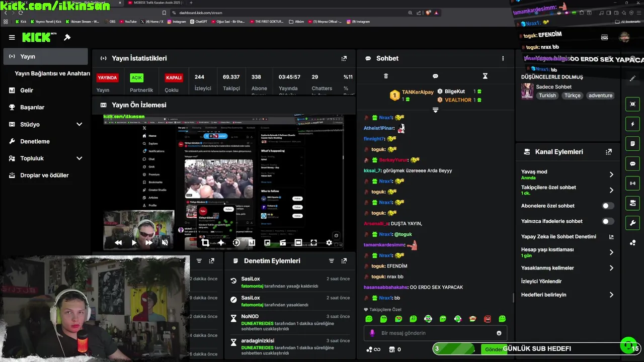Click the broadcast signal icon in right toolbar
The width and height of the screenshot is (644, 362).
632,184
